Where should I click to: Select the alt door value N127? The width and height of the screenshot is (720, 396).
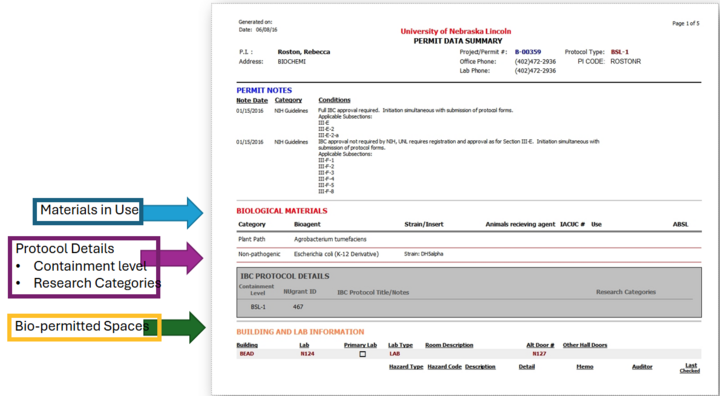point(539,354)
